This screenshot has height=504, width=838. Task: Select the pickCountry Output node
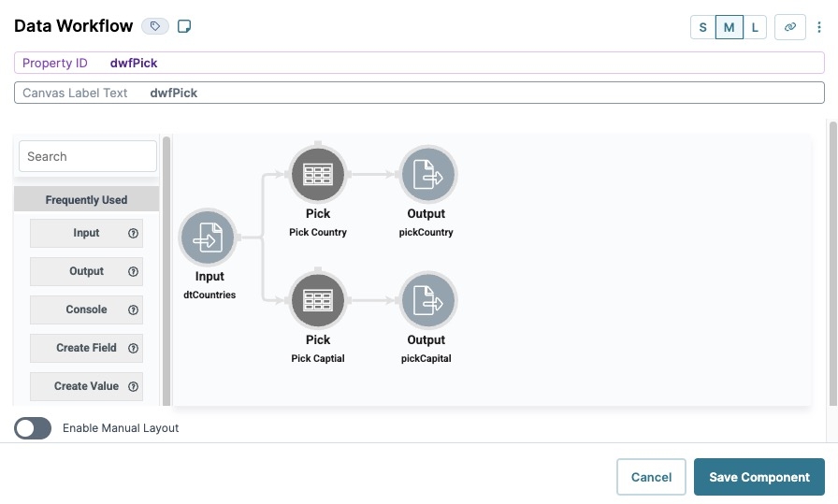(x=427, y=174)
